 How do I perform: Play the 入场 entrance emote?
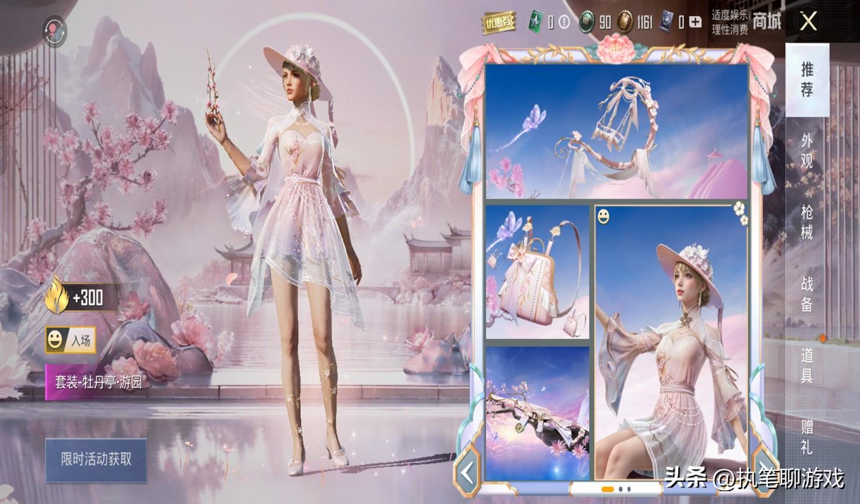coord(71,340)
